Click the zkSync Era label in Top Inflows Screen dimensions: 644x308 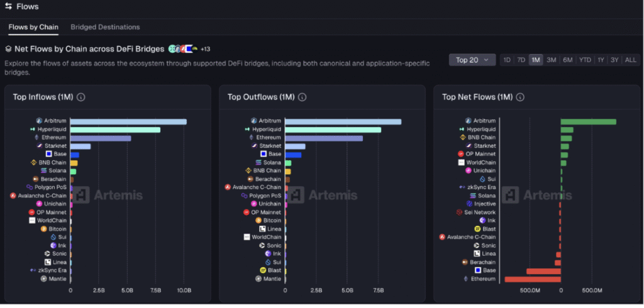[53, 270]
